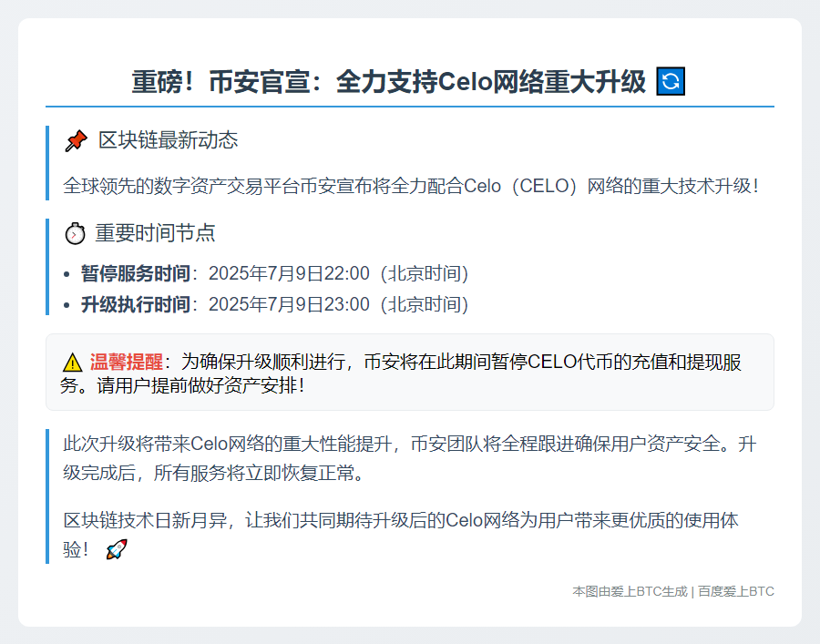Click the blue refresh arrows emoji in title
This screenshot has width=820, height=644.
(671, 81)
